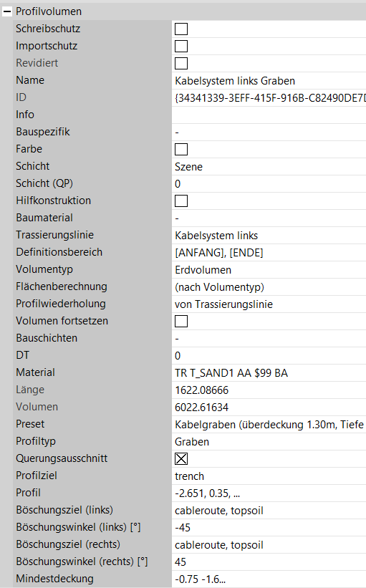Image resolution: width=366 pixels, height=588 pixels.
Task: Edit the Mindestdeckung value field
Action: 269,579
